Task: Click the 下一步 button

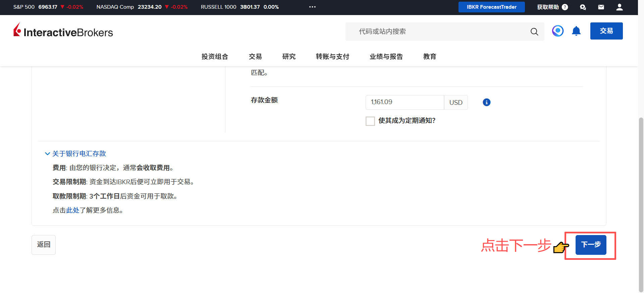Action: pos(590,245)
